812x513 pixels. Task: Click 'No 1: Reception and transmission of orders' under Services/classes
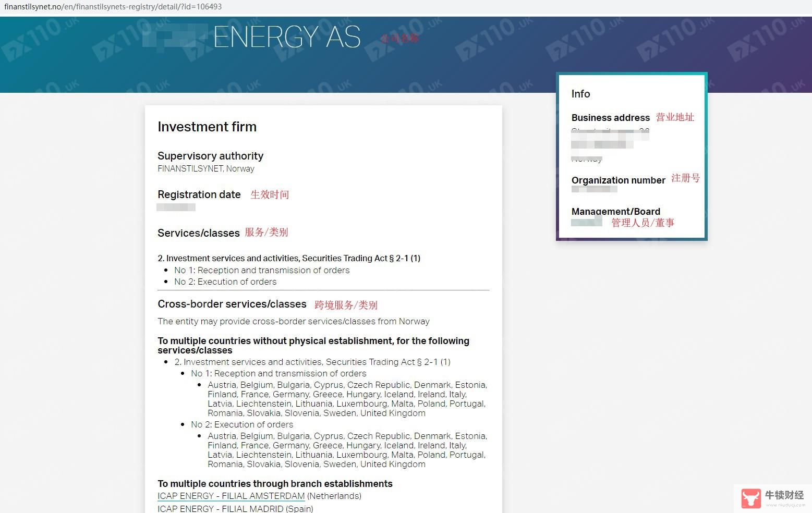[262, 270]
